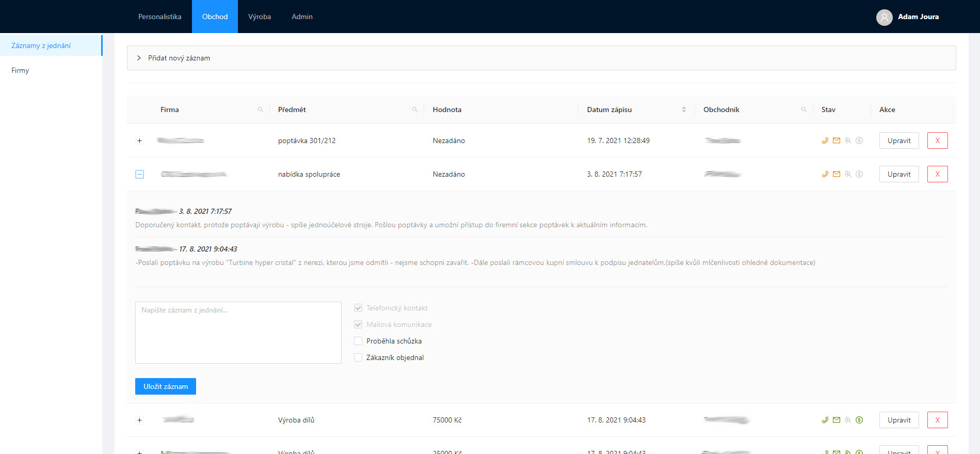980x454 pixels.
Task: Toggle Telefonický kontakt checkbox
Action: [358, 308]
